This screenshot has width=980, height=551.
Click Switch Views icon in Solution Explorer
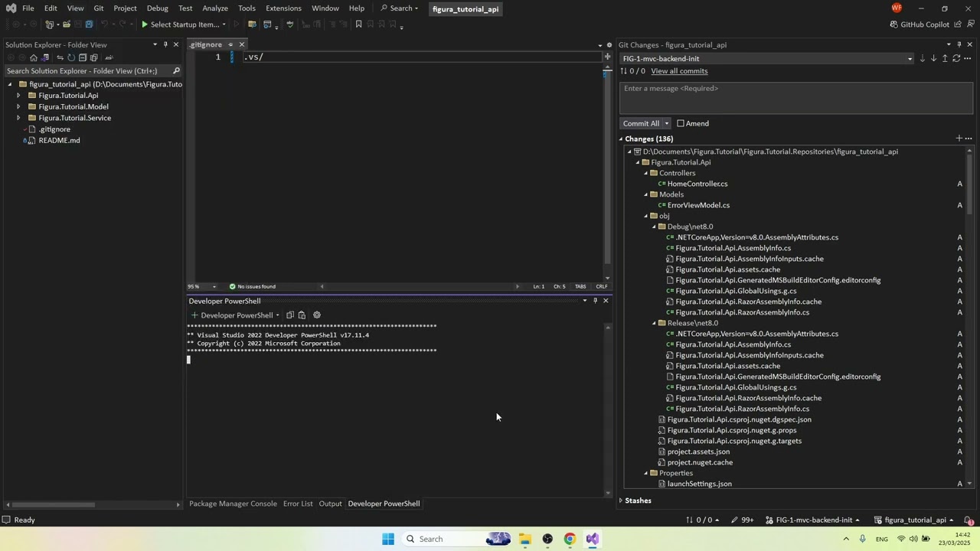point(45,57)
